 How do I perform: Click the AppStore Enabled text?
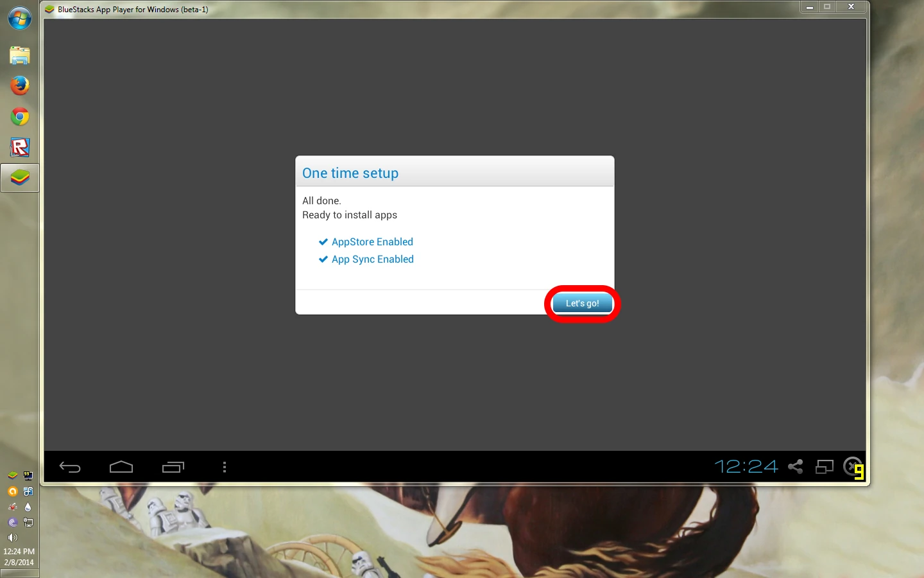click(x=372, y=241)
